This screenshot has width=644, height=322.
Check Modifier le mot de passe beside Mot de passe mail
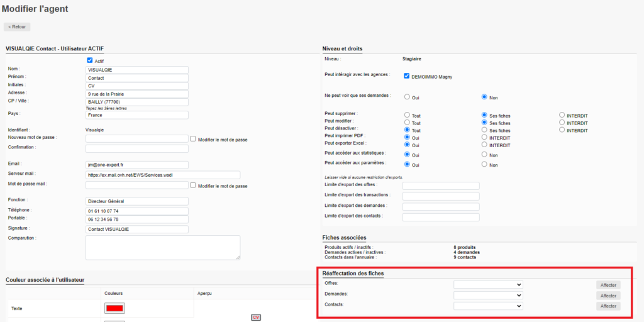193,186
